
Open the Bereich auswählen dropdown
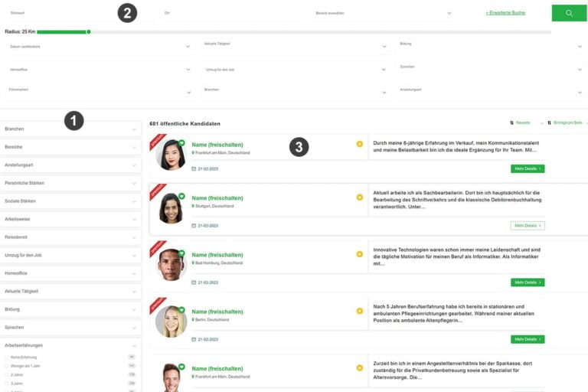click(383, 13)
